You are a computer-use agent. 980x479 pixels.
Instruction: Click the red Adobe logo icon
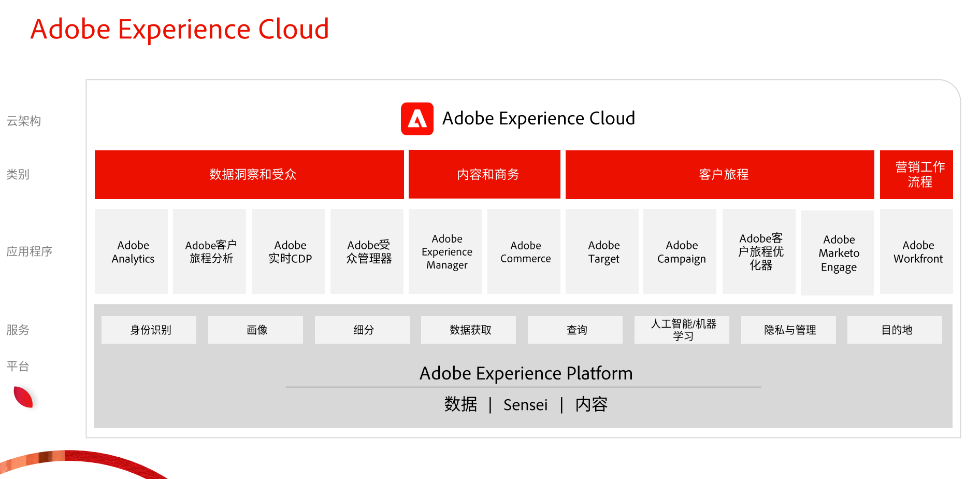click(417, 119)
